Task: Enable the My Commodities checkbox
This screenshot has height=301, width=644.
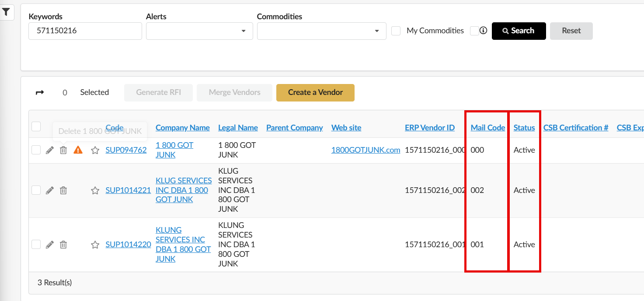Action: [396, 31]
